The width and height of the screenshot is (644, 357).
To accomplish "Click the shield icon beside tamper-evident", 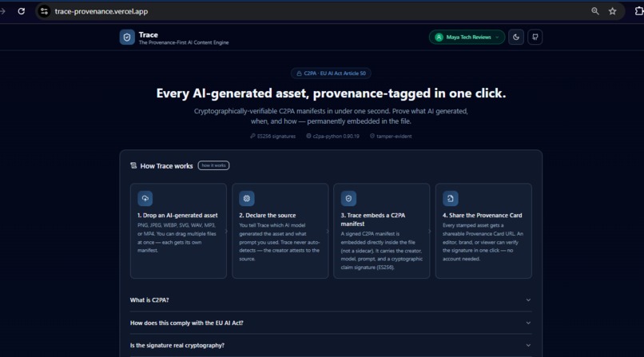I will pos(372,136).
